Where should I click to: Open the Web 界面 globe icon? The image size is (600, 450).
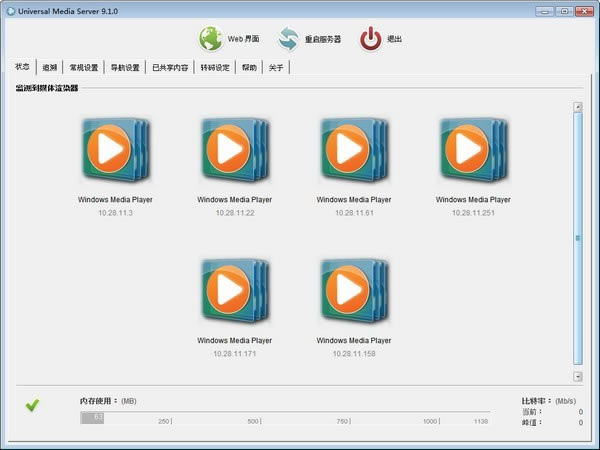tap(211, 39)
